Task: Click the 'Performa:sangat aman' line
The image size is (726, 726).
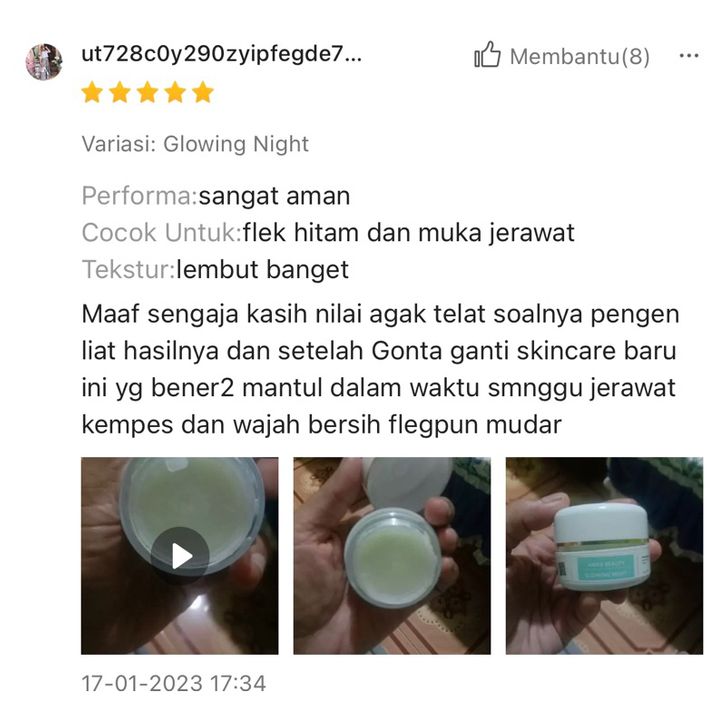Action: tap(216, 196)
